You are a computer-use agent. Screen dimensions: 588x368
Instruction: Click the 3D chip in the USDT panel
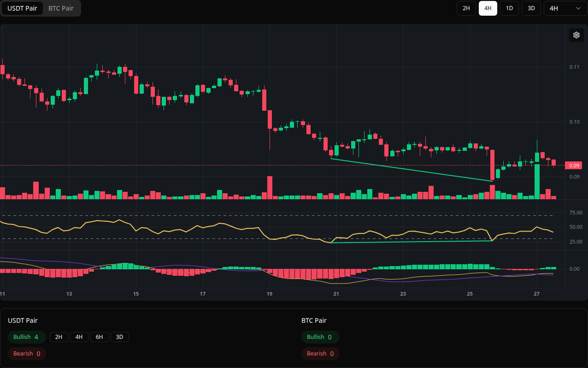[120, 337]
